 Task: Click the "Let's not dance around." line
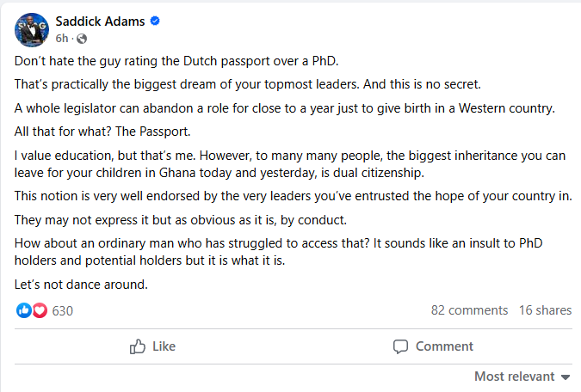click(x=81, y=284)
